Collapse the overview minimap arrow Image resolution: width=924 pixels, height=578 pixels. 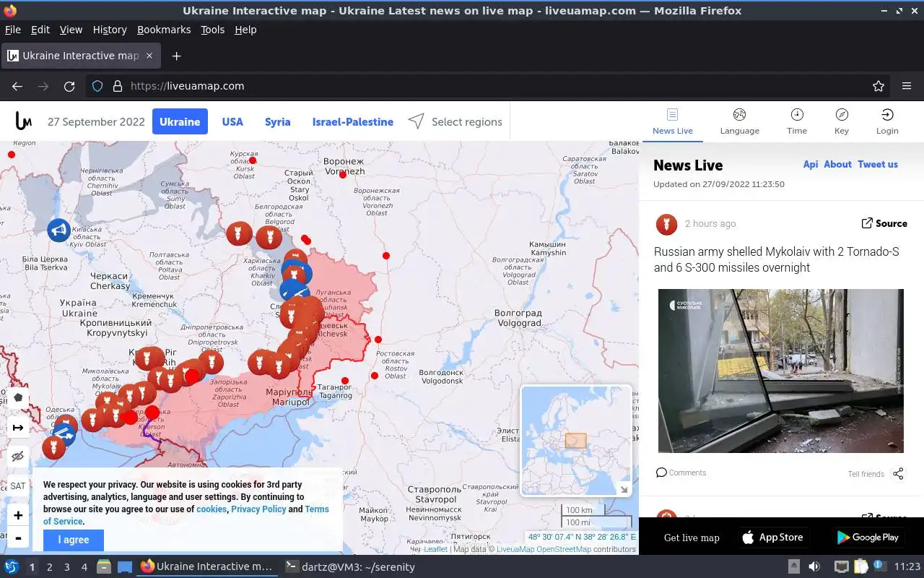(x=624, y=489)
